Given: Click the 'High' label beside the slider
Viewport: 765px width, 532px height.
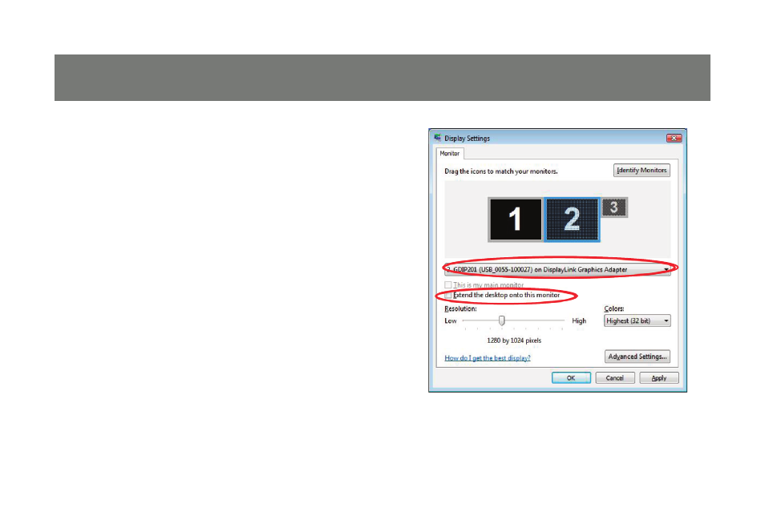Looking at the screenshot, I should pos(579,320).
